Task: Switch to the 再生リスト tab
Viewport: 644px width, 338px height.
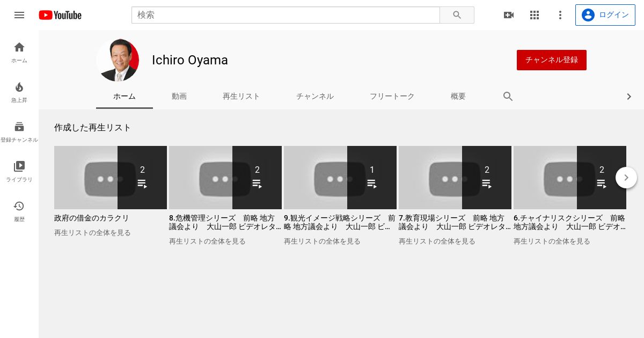Action: (x=241, y=97)
